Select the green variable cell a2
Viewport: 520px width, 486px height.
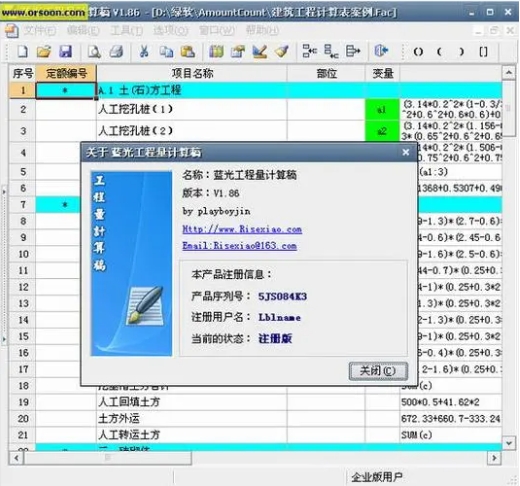(382, 131)
